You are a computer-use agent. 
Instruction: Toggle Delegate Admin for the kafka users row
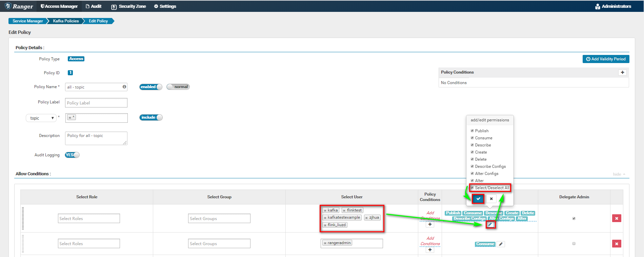(x=574, y=218)
